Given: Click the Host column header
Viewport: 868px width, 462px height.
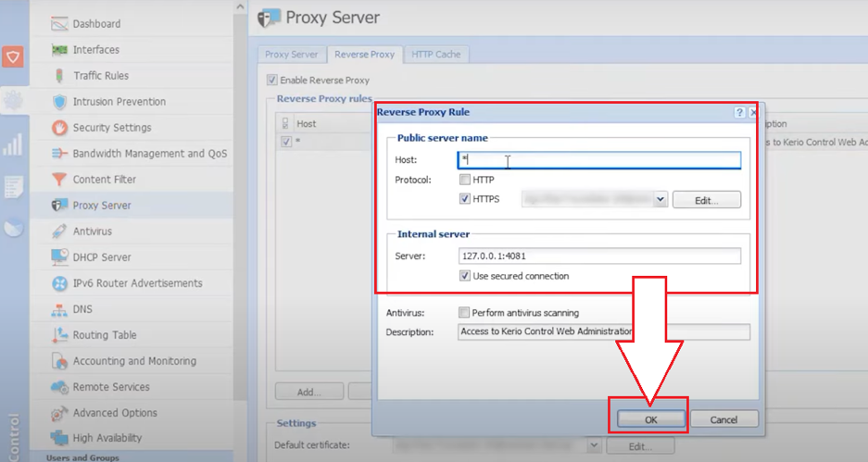Looking at the screenshot, I should pyautogui.click(x=306, y=124).
